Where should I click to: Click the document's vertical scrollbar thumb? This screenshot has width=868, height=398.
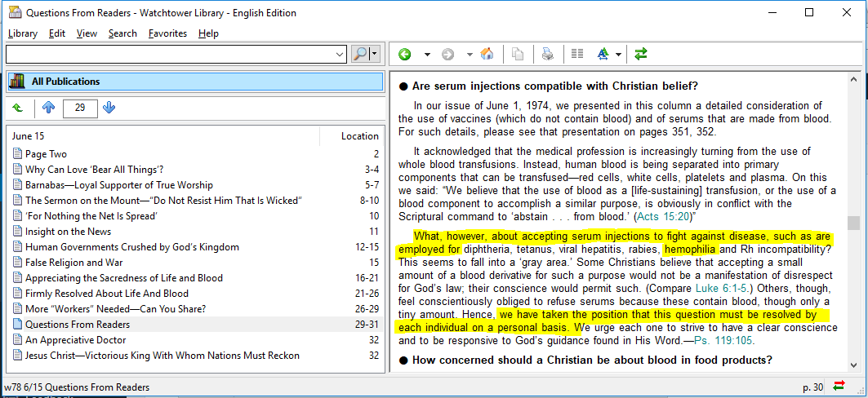tap(853, 223)
